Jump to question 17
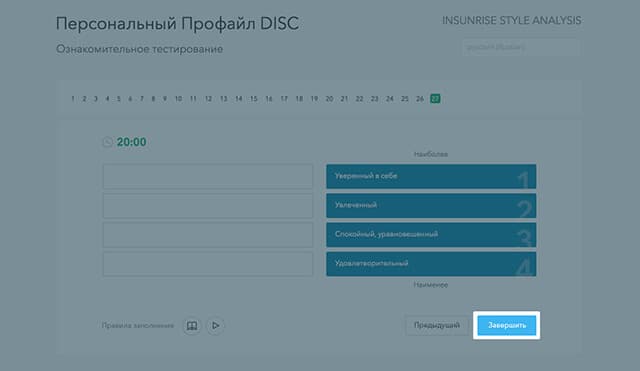 [284, 99]
